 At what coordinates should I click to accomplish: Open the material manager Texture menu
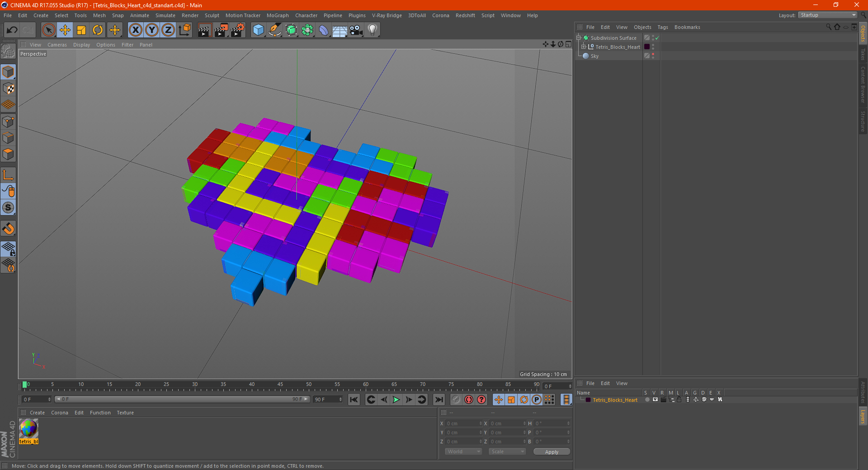click(x=125, y=413)
